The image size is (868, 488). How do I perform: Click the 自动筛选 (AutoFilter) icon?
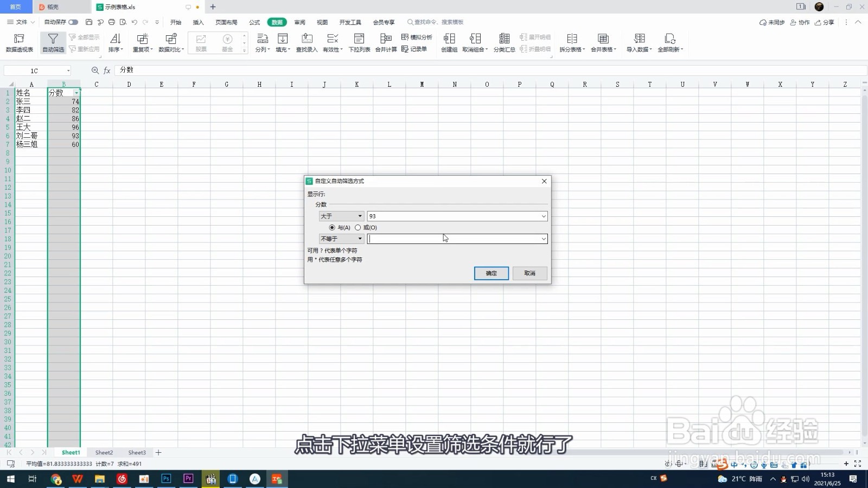(x=53, y=42)
